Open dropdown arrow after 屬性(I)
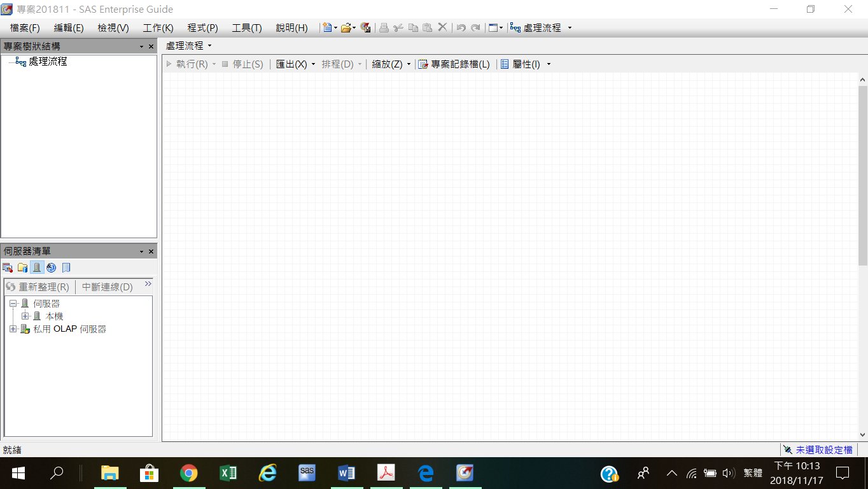868x489 pixels. coord(549,64)
